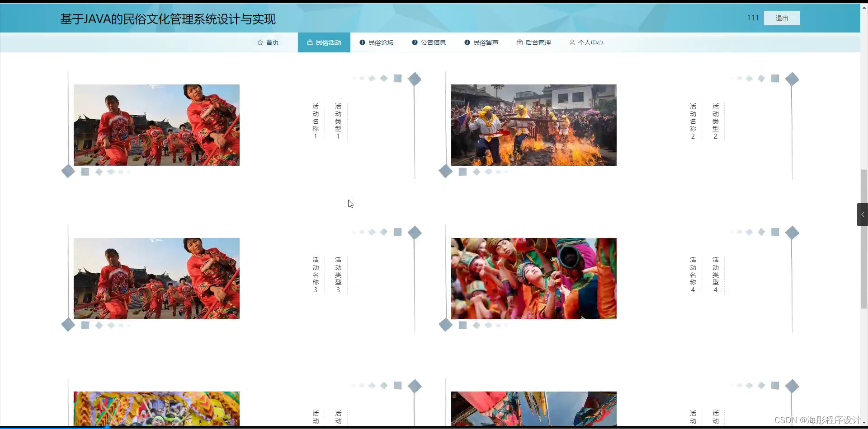Image resolution: width=868 pixels, height=429 pixels.
Task: Click the 活动类型4 label
Action: coord(716,275)
